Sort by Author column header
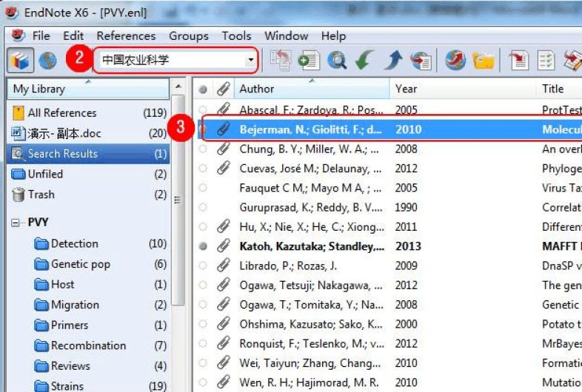This screenshot has width=582, height=392. click(x=312, y=89)
